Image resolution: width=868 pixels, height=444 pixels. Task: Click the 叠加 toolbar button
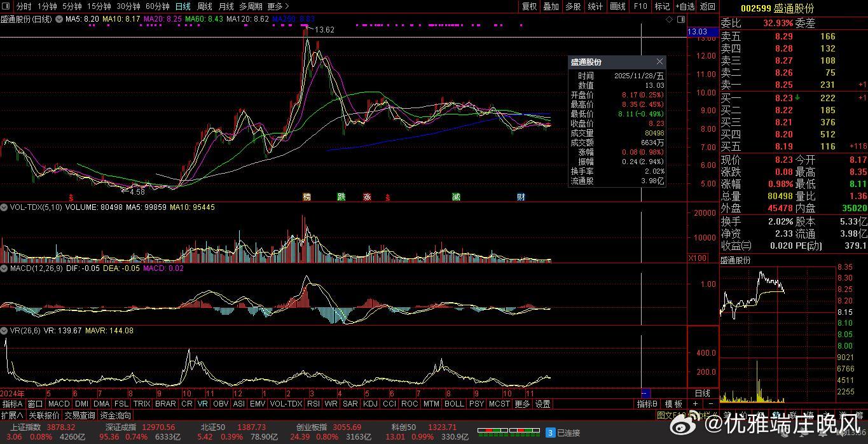coord(551,6)
